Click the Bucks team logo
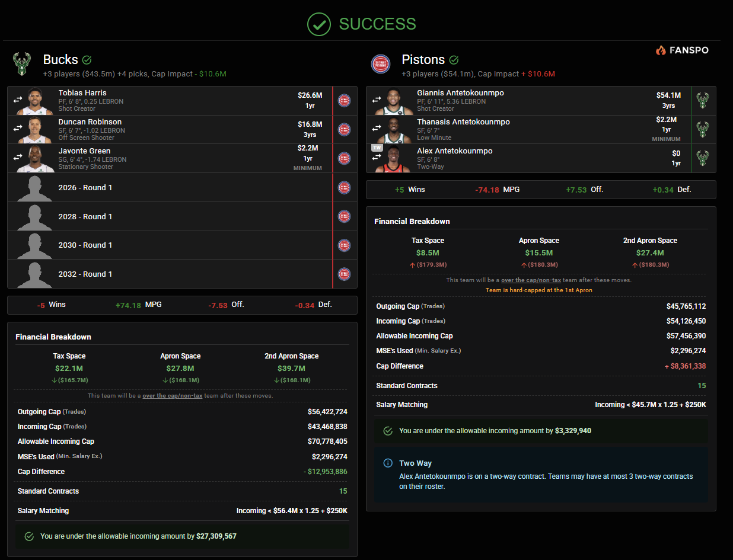 (22, 64)
